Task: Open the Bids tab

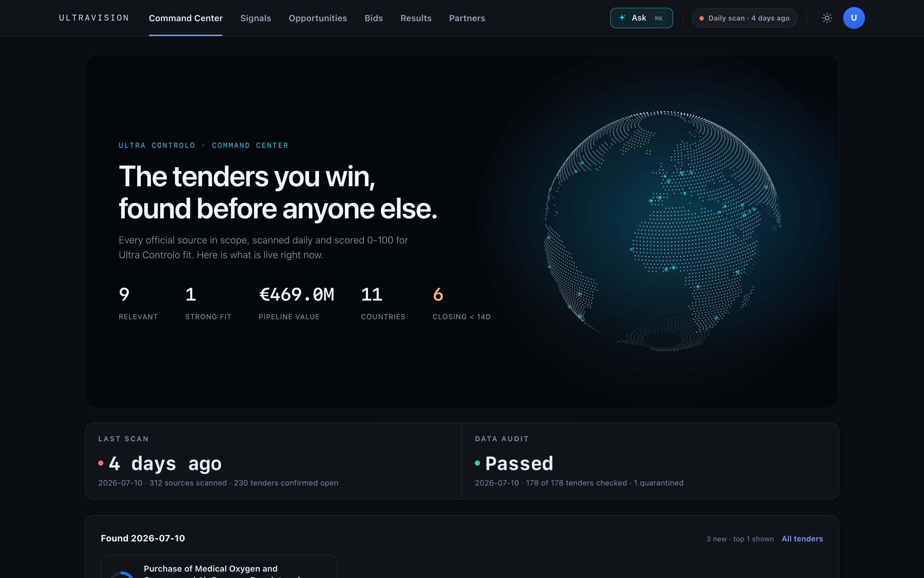Action: (373, 18)
